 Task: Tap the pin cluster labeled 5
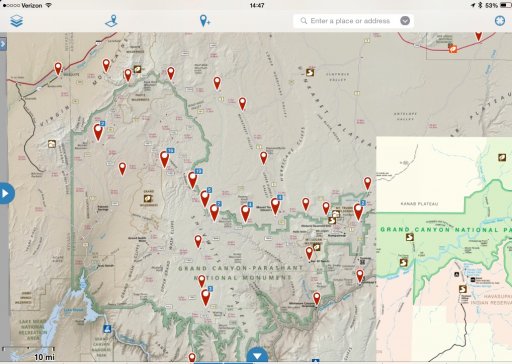pos(205,198)
